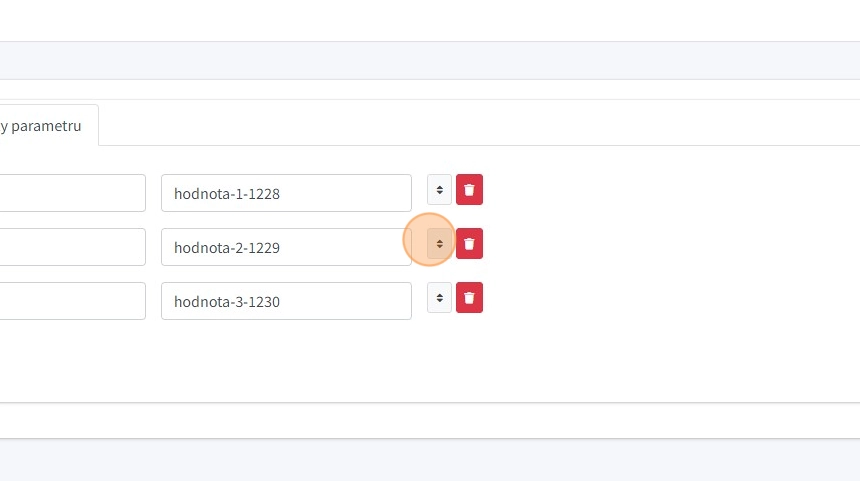Delete the hodnota-2-1229 row
This screenshot has height=481, width=860.
(x=469, y=244)
